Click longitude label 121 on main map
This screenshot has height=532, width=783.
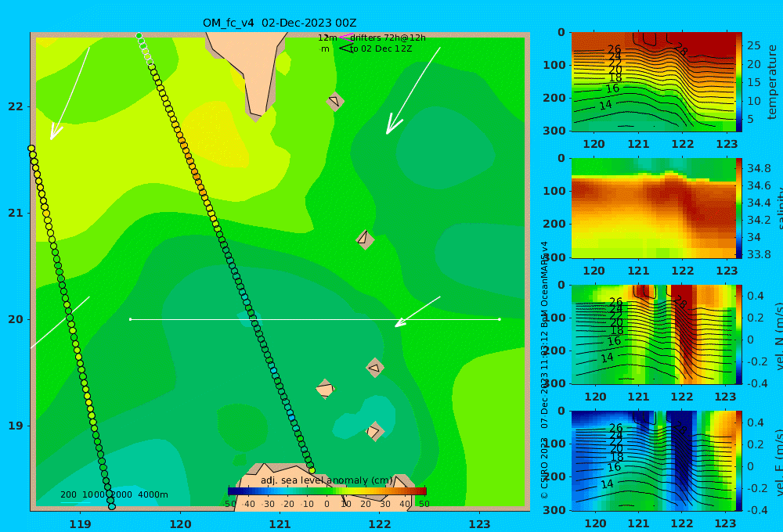pos(280,524)
